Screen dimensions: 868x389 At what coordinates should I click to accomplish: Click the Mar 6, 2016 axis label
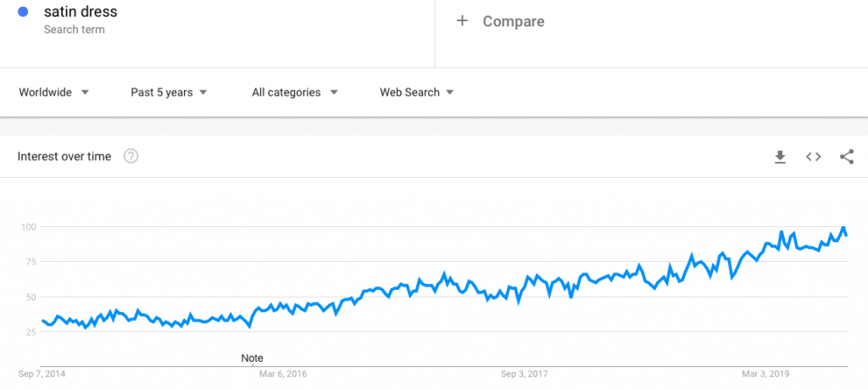[283, 374]
